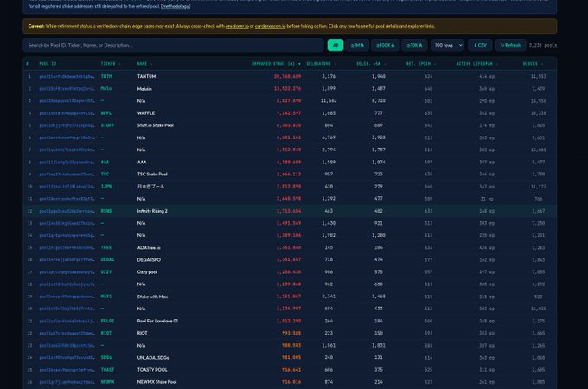The image size is (588, 389).
Task: Filter pools by ≥100K ADA
Action: (385, 45)
